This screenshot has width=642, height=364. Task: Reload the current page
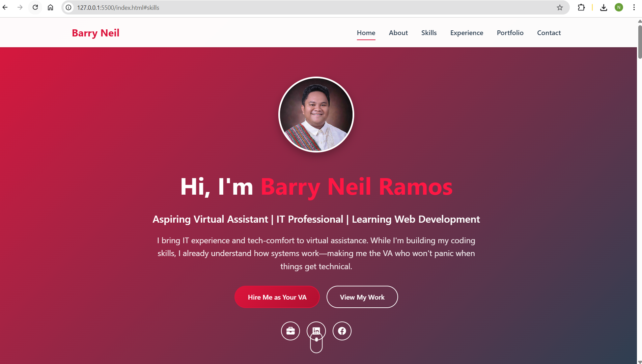(x=35, y=7)
